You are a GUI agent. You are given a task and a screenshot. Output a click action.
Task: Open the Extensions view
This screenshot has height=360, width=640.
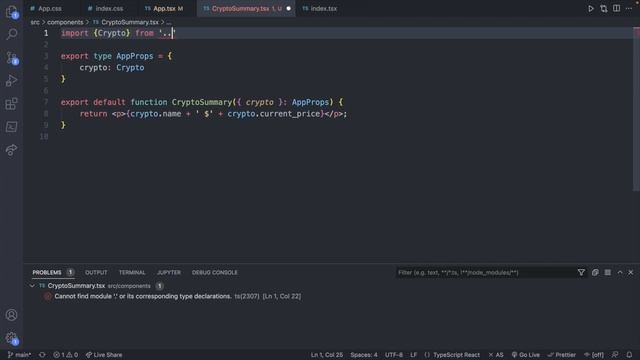(11, 104)
